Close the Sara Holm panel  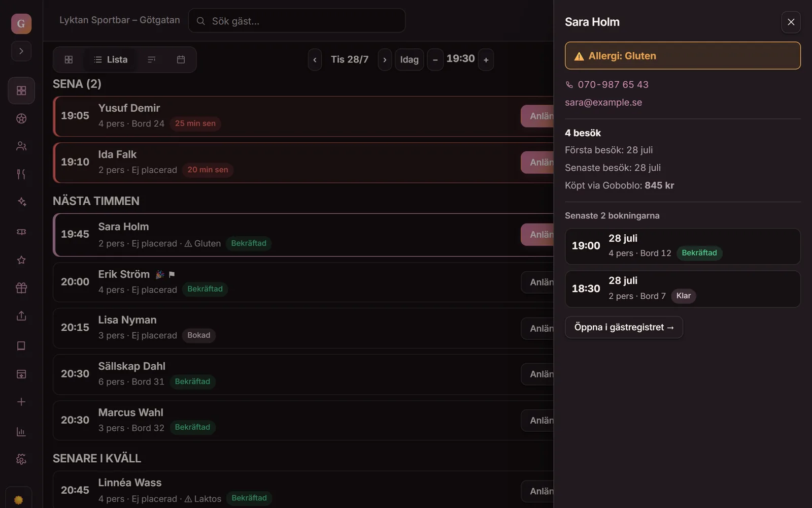[x=791, y=22]
